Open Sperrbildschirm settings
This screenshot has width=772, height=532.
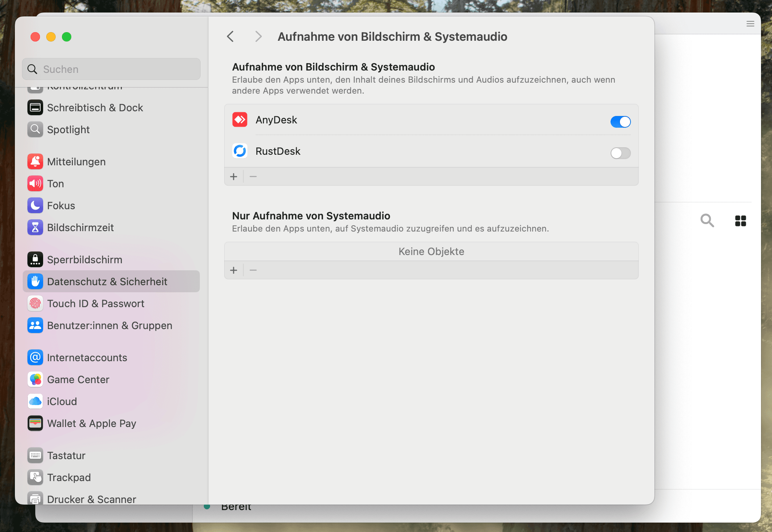(x=111, y=259)
